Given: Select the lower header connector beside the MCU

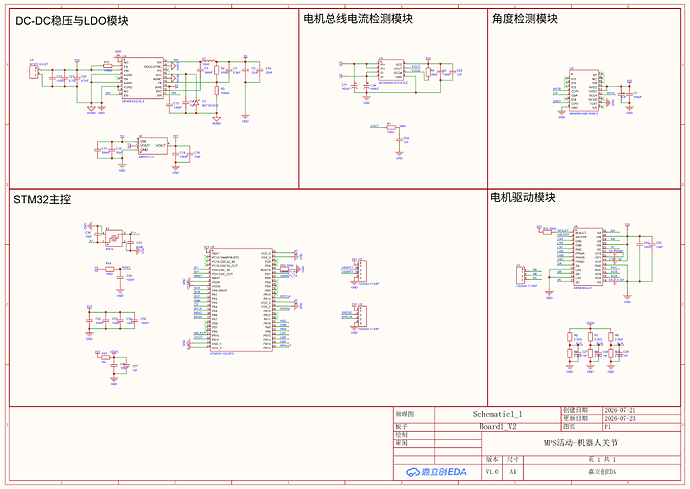Looking at the screenshot, I should tap(362, 316).
